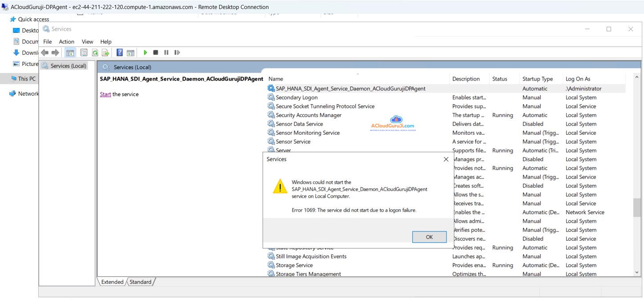Viewport: 644px width, 300px height.
Task: Click the Properties toolbar icon
Action: (84, 53)
